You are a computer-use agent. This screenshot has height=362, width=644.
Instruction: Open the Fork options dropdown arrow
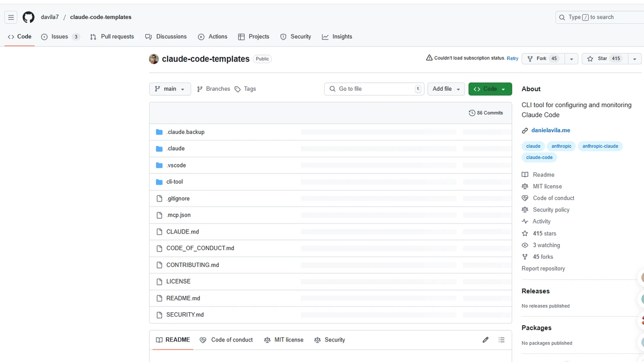tap(571, 59)
